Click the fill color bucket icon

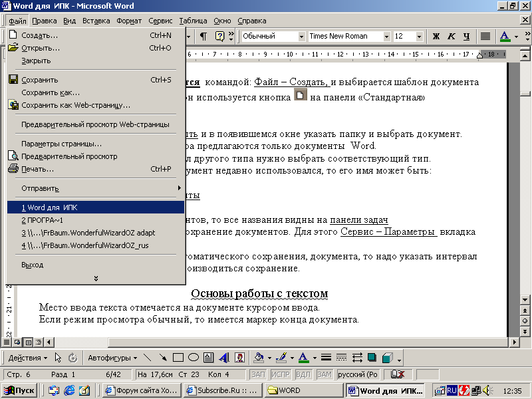pyautogui.click(x=259, y=358)
